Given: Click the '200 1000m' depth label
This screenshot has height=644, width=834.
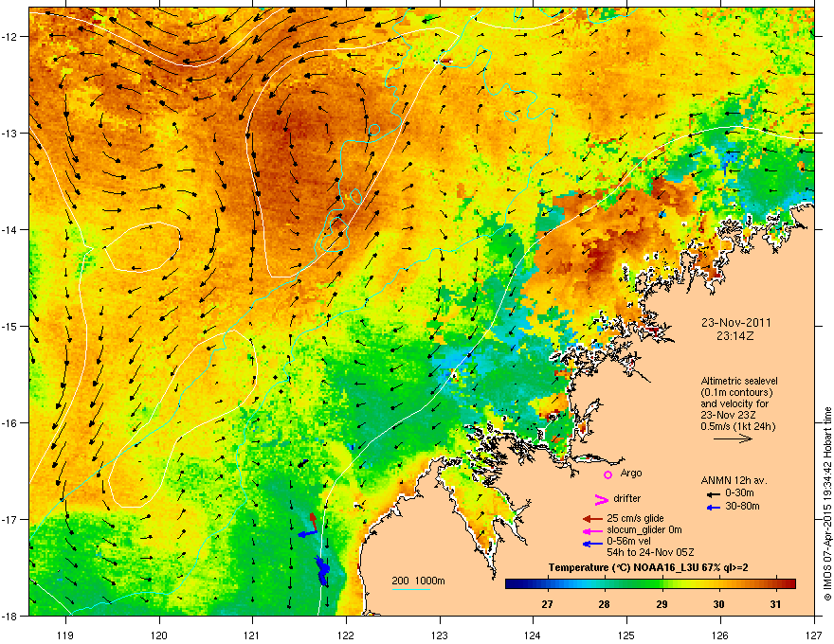Looking at the screenshot, I should click(x=418, y=581).
